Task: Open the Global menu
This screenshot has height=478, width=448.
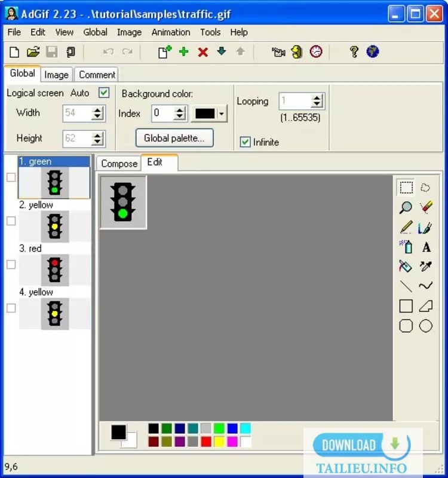Action: click(x=95, y=32)
